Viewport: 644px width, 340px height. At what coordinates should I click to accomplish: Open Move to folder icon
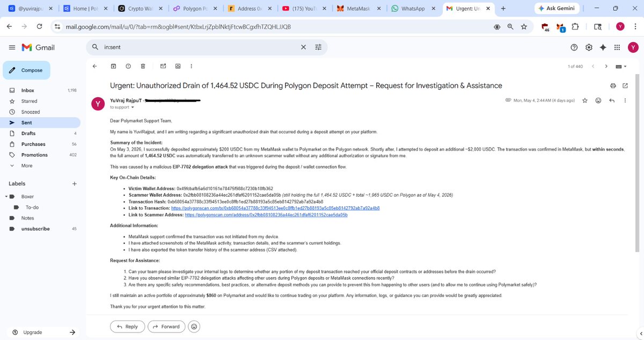pyautogui.click(x=178, y=66)
